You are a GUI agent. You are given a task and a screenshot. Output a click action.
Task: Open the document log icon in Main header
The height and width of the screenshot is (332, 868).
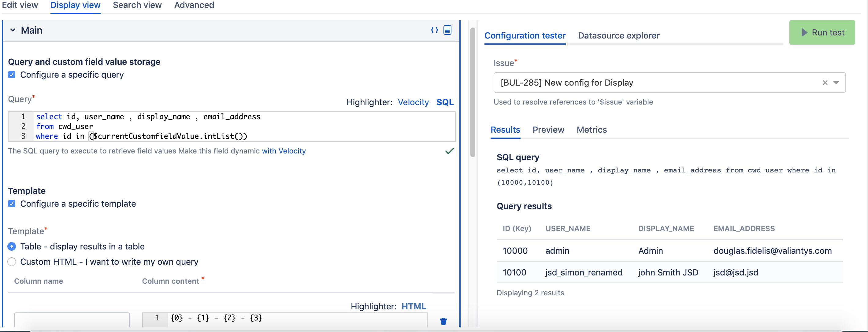[448, 30]
